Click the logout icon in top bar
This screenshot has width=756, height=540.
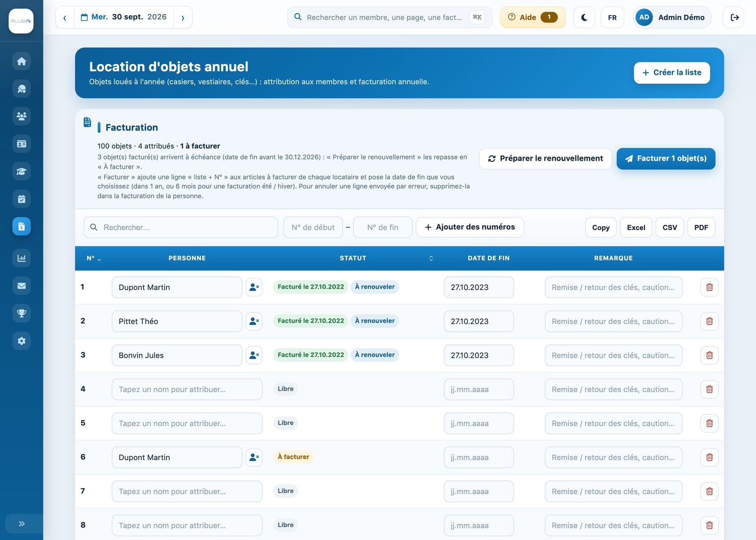coord(734,17)
